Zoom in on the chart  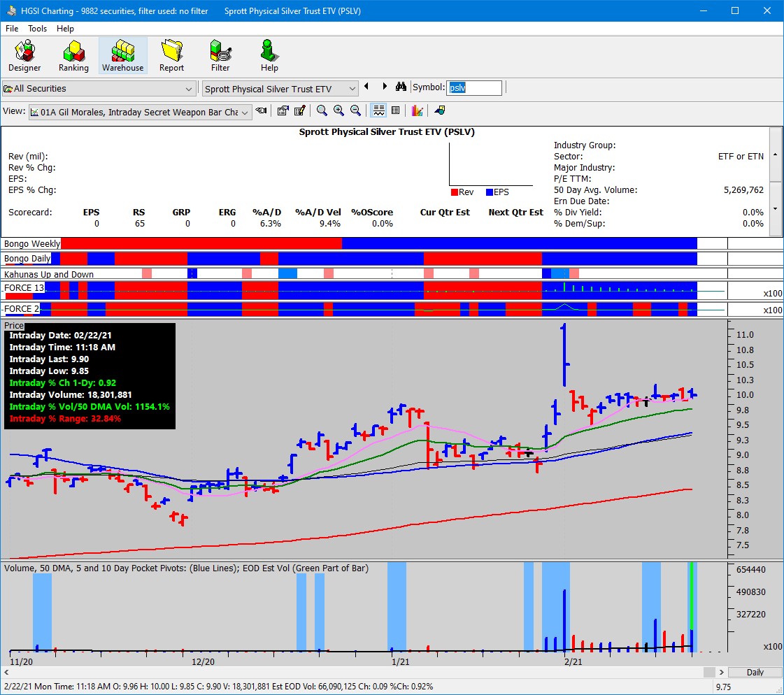(339, 111)
